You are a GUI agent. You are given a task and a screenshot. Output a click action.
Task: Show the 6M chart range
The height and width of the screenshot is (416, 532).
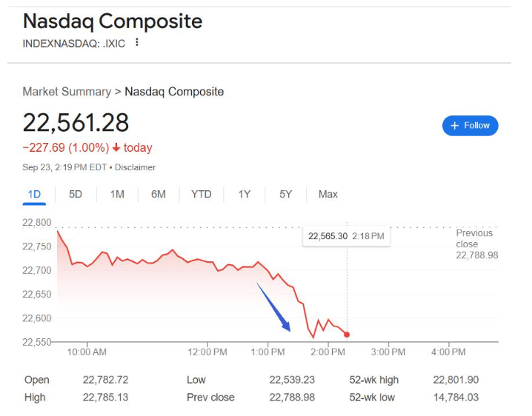(159, 194)
